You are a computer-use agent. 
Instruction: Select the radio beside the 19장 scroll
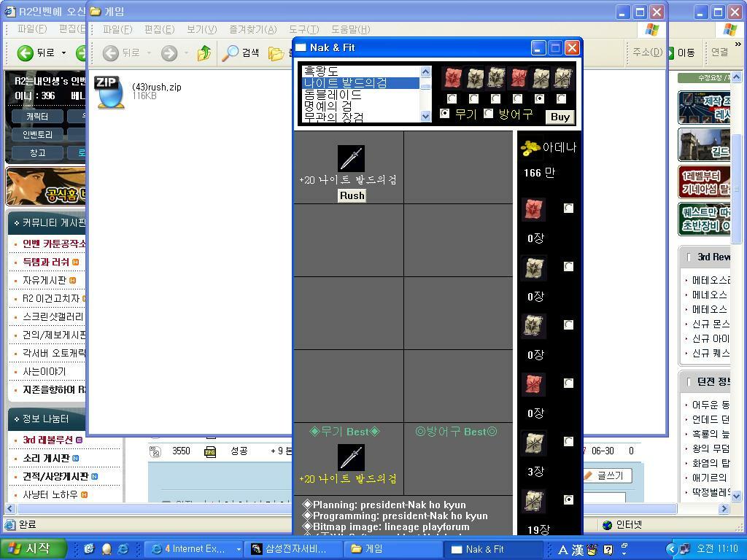click(568, 499)
